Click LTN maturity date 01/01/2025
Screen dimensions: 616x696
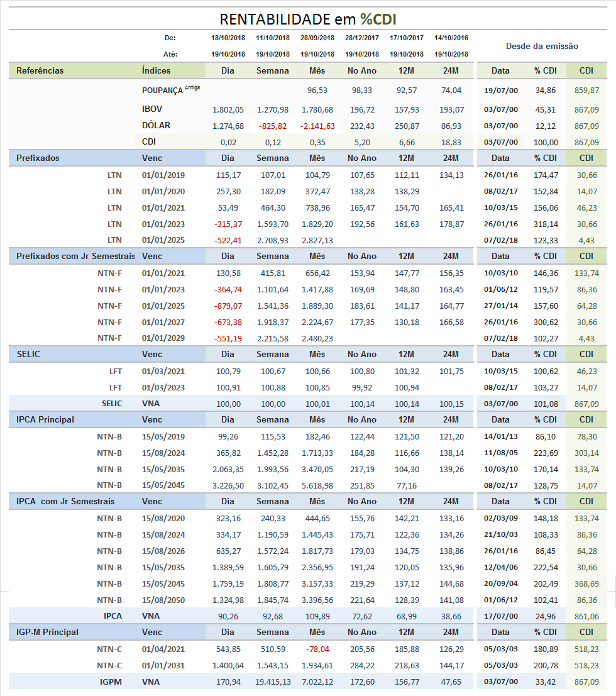coord(163,240)
